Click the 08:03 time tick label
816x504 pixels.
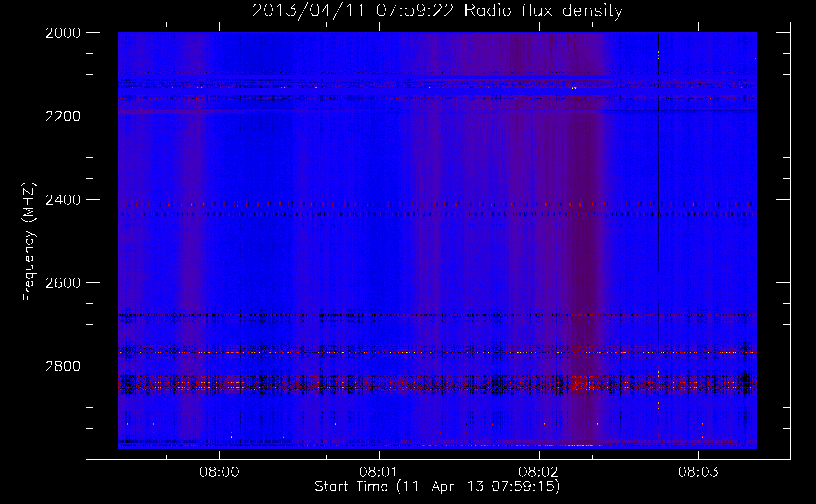click(x=698, y=472)
